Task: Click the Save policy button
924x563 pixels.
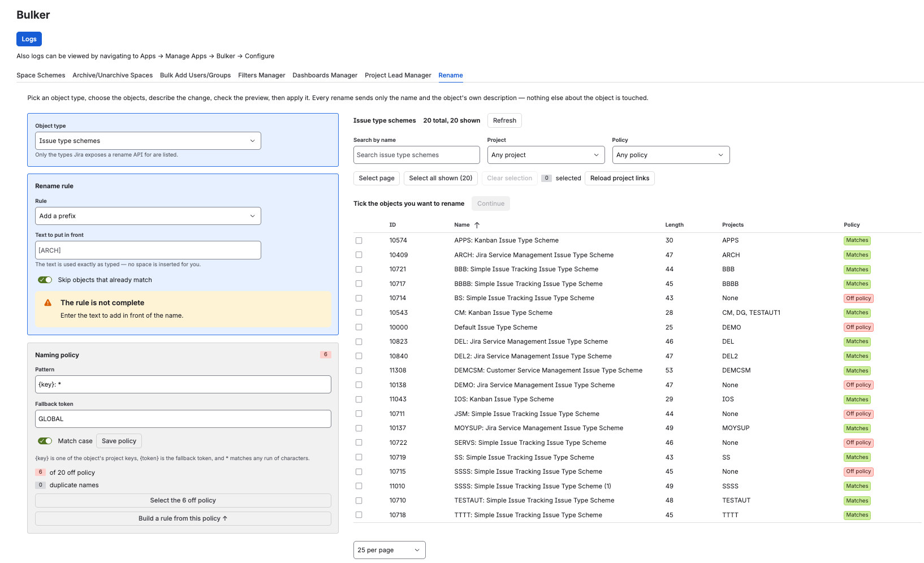Action: tap(119, 441)
